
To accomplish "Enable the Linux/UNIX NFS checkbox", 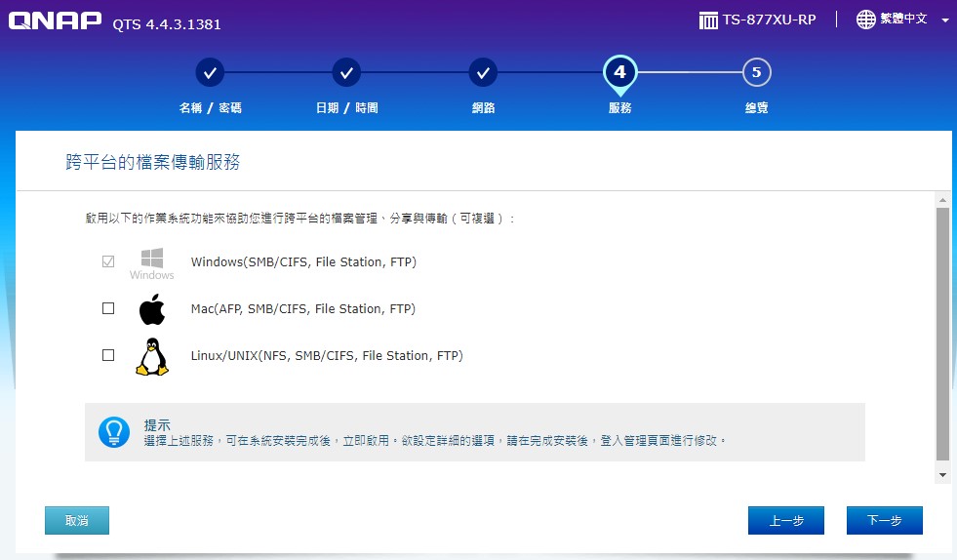I will click(108, 355).
